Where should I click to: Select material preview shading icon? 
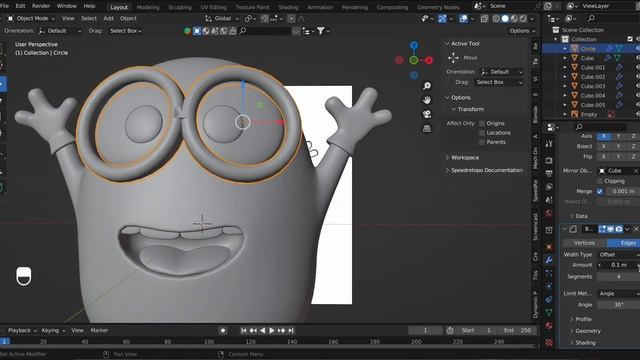(x=514, y=18)
